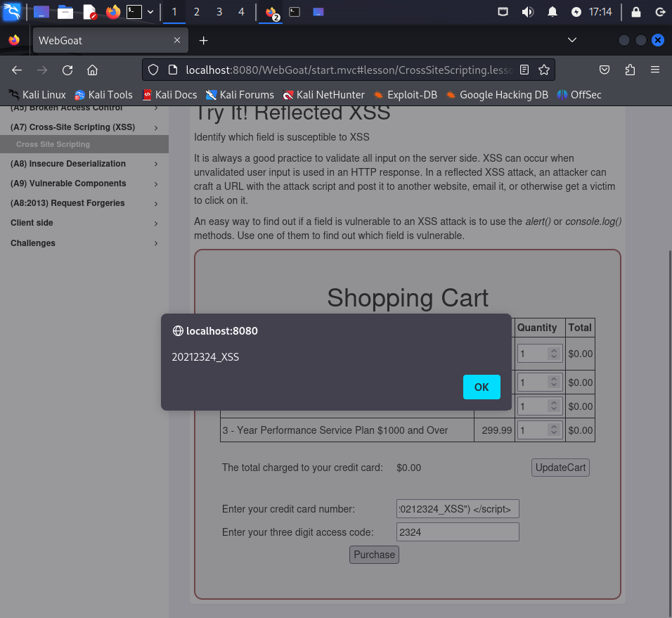Switch to workspace 2
This screenshot has width=672, height=618.
coord(196,11)
